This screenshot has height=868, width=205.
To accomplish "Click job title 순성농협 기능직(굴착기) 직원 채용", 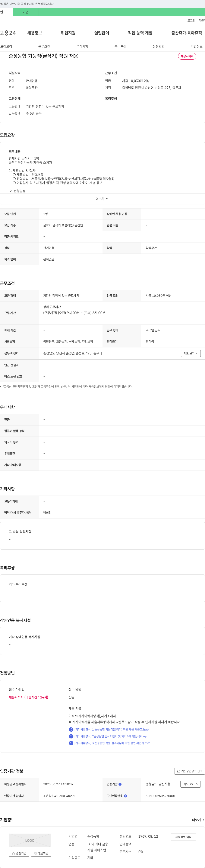I will tap(43, 56).
